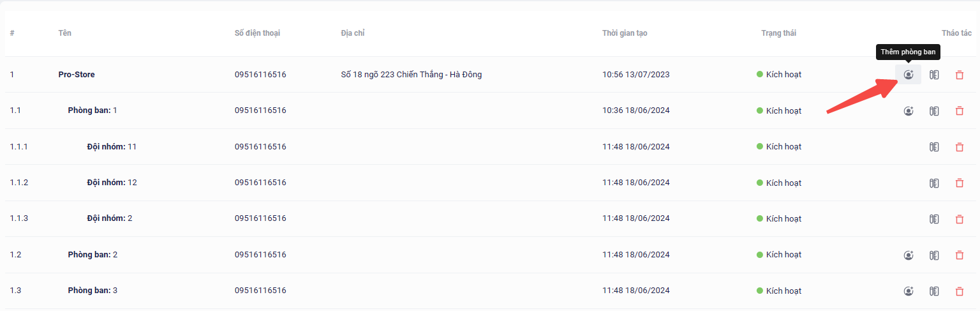Edit Đội nhóm: 11 entry

[934, 147]
